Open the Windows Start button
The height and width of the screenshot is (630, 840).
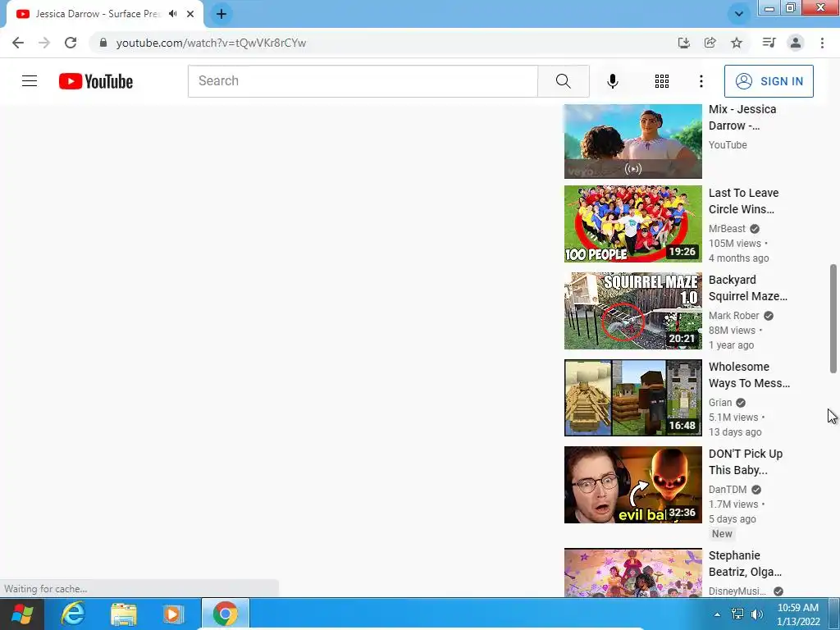pos(21,614)
